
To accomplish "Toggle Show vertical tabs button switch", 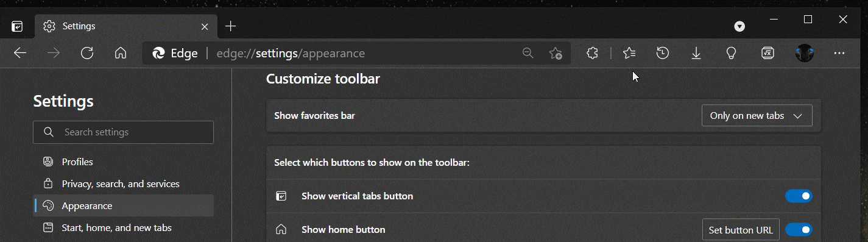I will pyautogui.click(x=799, y=196).
